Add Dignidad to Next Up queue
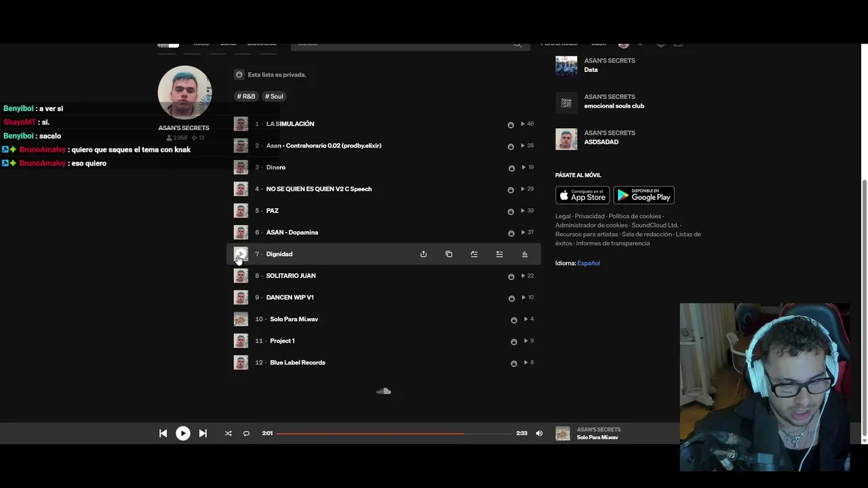 tap(474, 254)
